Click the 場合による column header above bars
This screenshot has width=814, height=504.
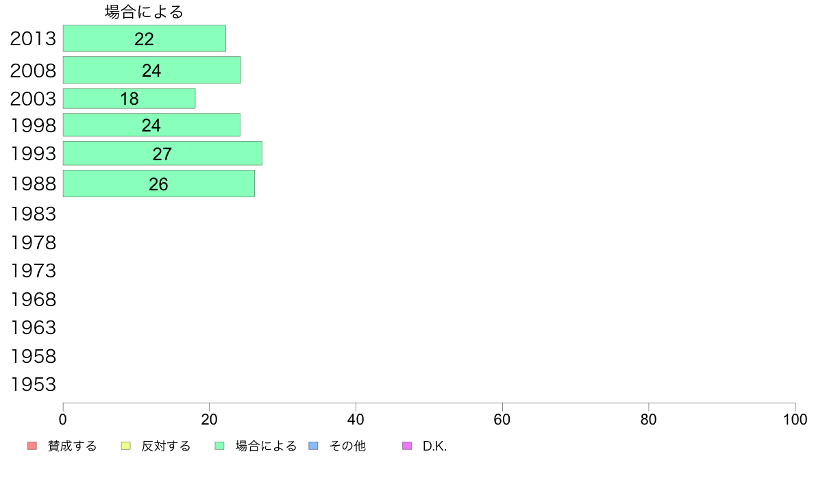point(144,12)
